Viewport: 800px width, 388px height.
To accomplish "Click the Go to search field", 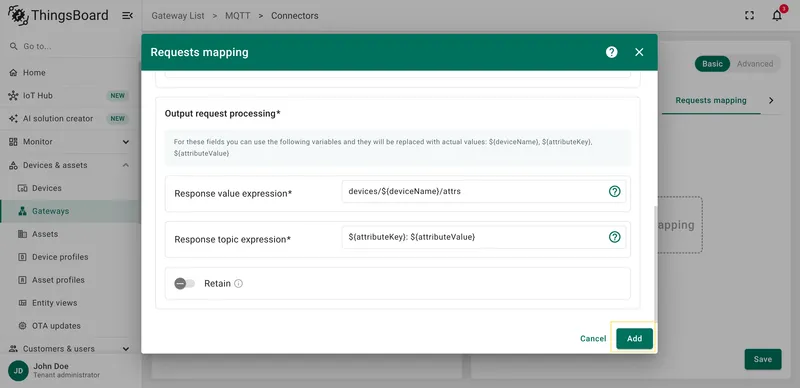I will point(70,46).
